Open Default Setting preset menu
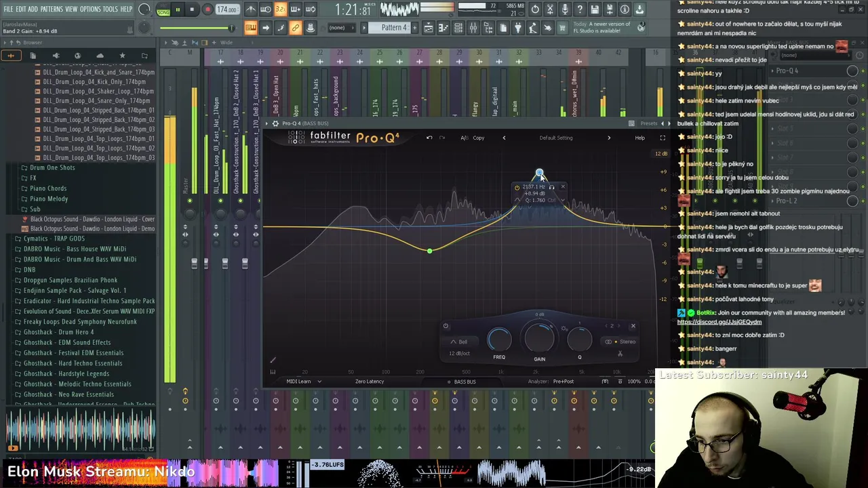Viewport: 868px width, 488px height. click(556, 138)
